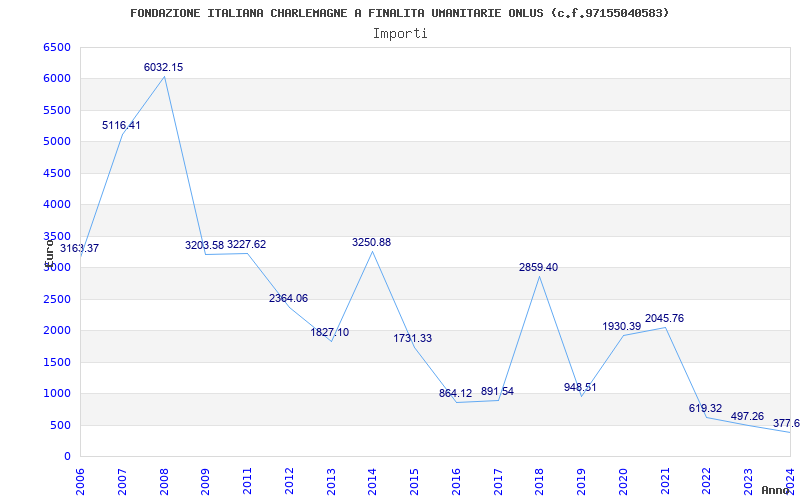Click the Importi subtitle

[x=400, y=33]
